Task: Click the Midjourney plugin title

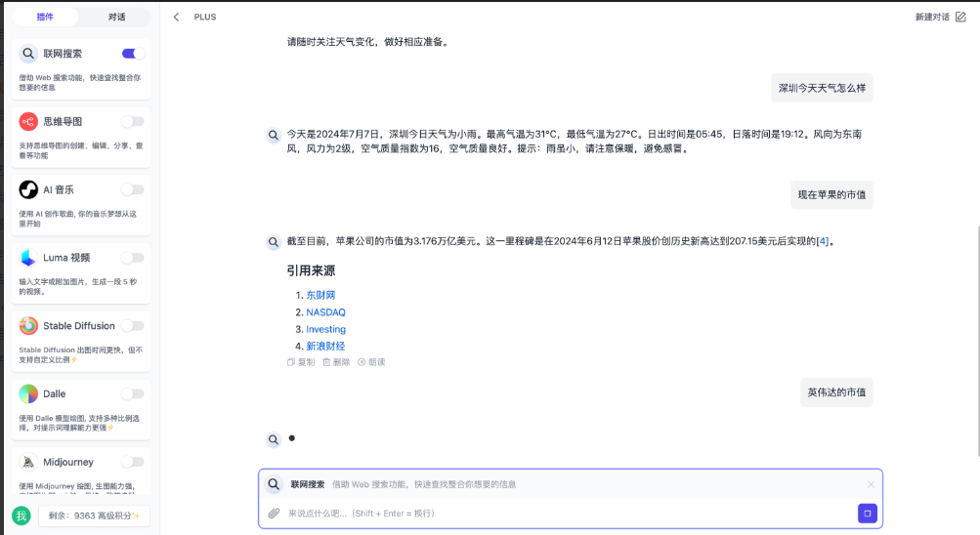Action: (68, 462)
